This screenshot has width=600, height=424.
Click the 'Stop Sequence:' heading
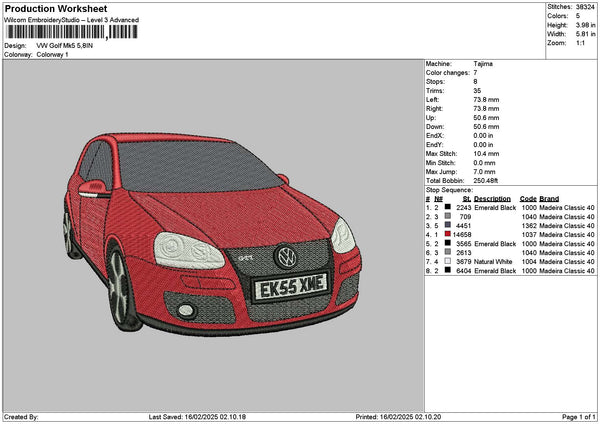tap(449, 190)
